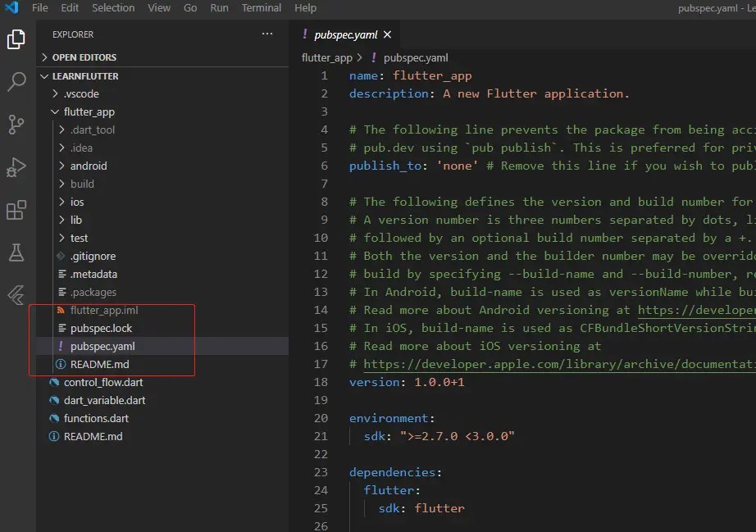The width and height of the screenshot is (756, 532).
Task: Open Explorer More Actions (...) menu
Action: tap(266, 34)
